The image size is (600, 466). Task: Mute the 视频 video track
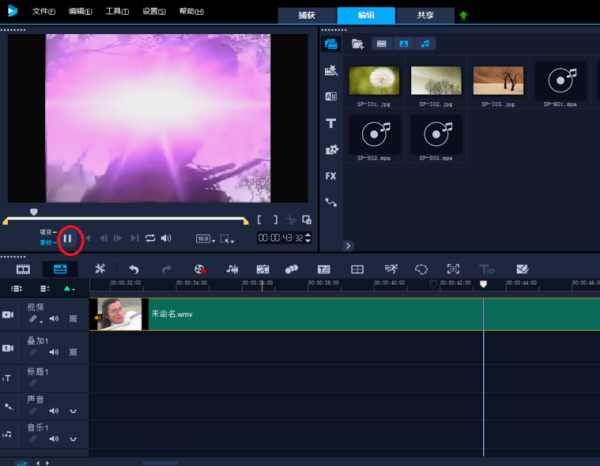coord(54,319)
